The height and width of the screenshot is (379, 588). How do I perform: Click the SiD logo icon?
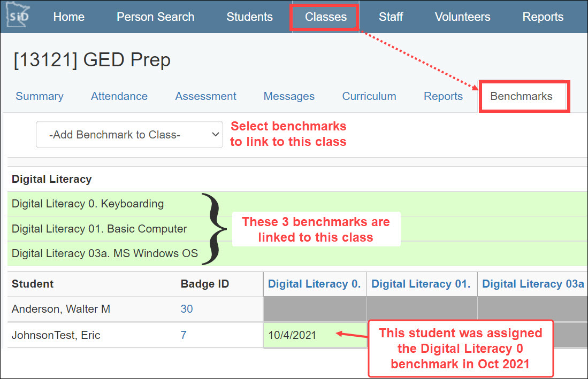point(16,17)
